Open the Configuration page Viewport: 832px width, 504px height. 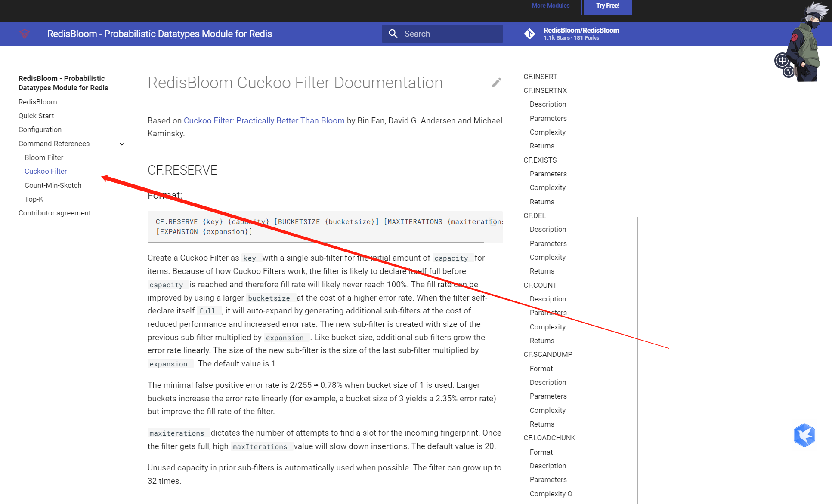click(40, 129)
